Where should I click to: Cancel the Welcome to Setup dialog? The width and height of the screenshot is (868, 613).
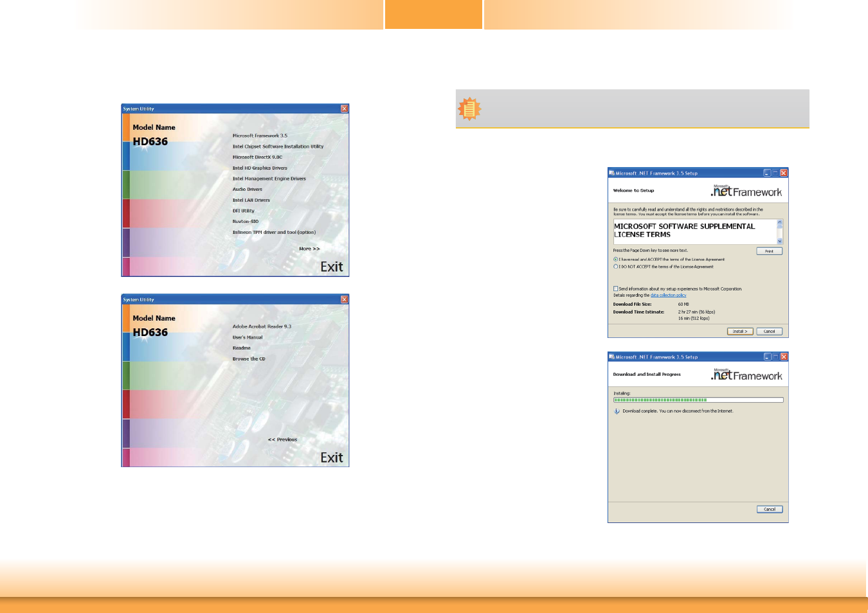click(770, 332)
